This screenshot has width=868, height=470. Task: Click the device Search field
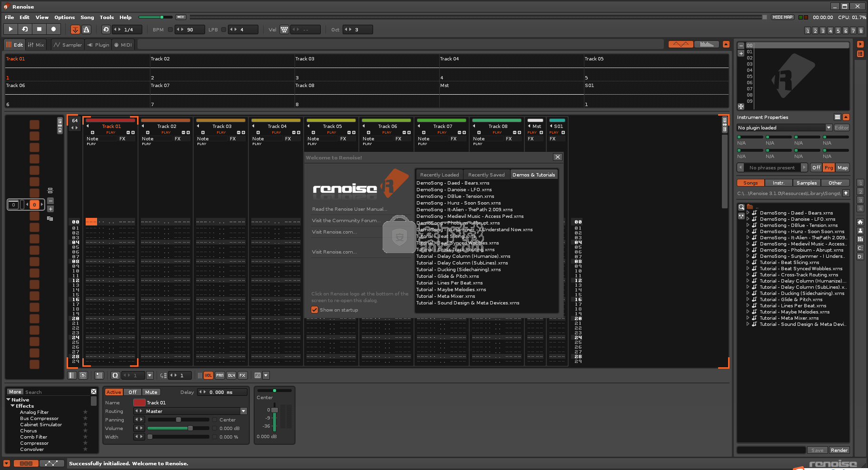(57, 392)
